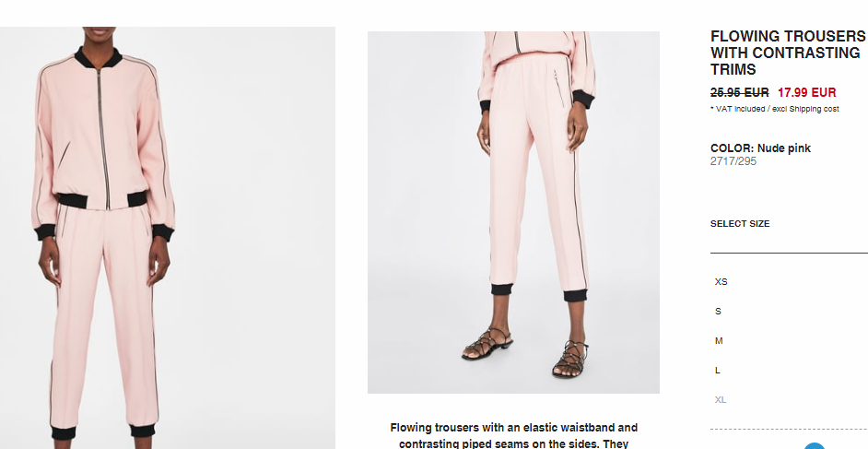Open the trousers close-up photo with sandals
Viewport: 868px width, 449px height.
click(513, 212)
